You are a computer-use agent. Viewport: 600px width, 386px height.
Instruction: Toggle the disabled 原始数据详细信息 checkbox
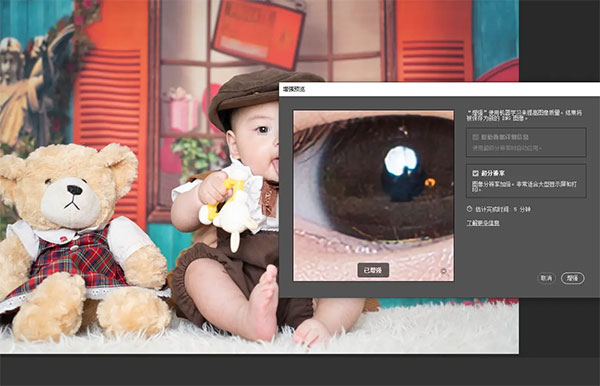pyautogui.click(x=476, y=137)
